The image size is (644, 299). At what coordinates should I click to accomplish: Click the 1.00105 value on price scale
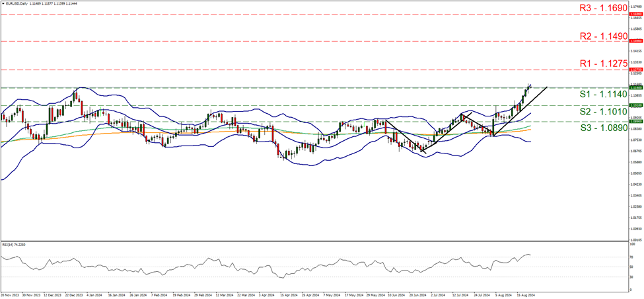point(635,239)
